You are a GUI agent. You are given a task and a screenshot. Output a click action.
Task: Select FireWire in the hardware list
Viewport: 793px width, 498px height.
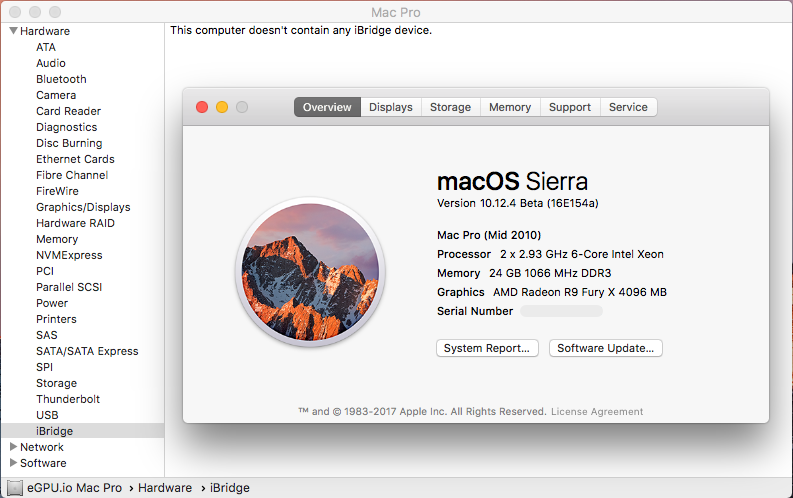click(x=57, y=191)
